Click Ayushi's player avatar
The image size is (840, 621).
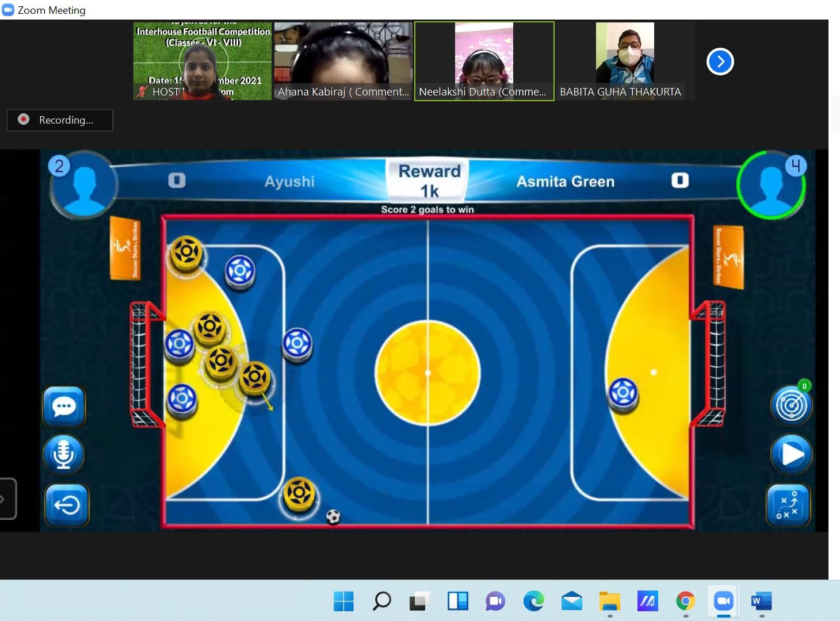84,185
